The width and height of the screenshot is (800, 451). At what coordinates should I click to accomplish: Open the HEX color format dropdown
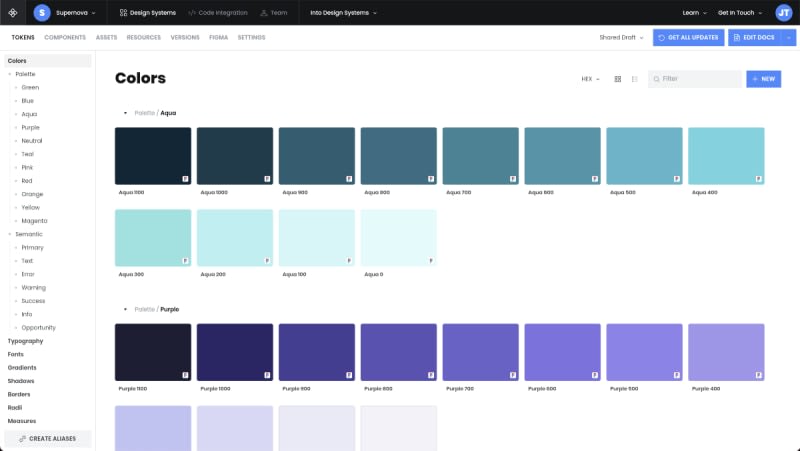(590, 79)
